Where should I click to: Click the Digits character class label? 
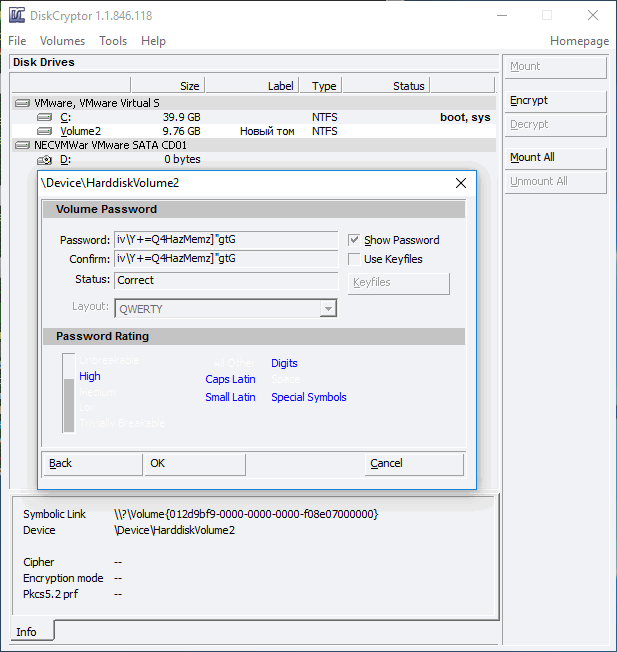[x=284, y=363]
